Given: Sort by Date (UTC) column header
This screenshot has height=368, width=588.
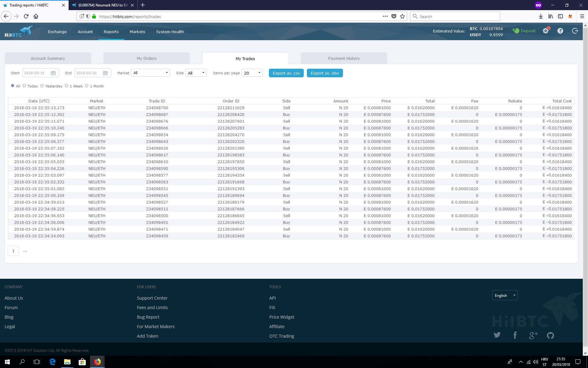Looking at the screenshot, I should (39, 101).
